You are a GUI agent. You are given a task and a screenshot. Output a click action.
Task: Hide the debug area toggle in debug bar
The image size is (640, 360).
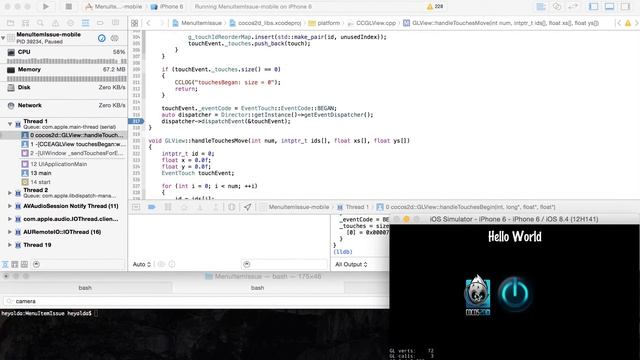[x=136, y=207]
